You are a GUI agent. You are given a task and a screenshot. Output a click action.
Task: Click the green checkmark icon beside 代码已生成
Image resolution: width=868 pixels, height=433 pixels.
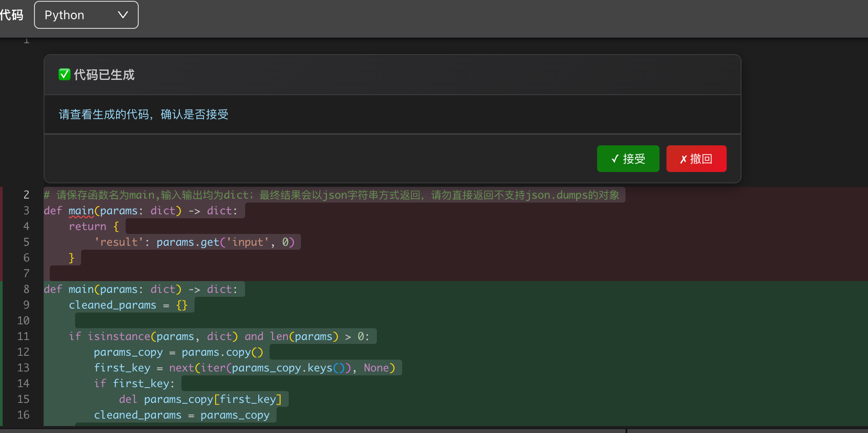point(65,75)
